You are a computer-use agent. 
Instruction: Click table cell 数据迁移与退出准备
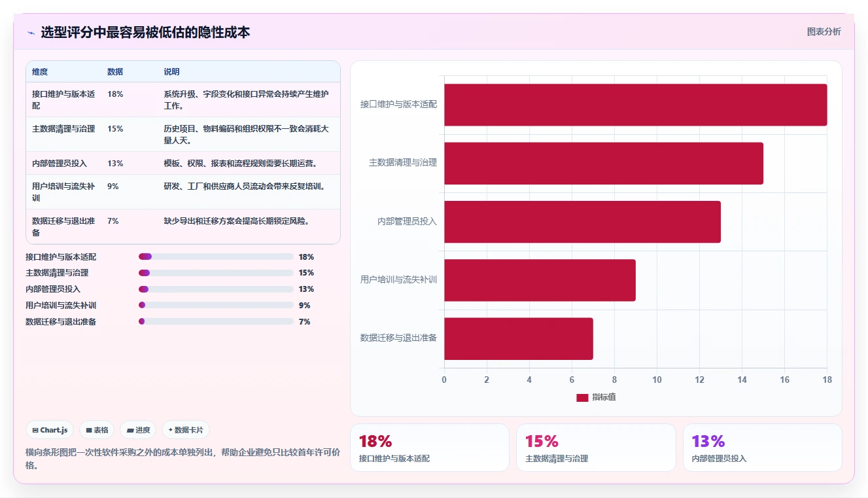pos(63,226)
